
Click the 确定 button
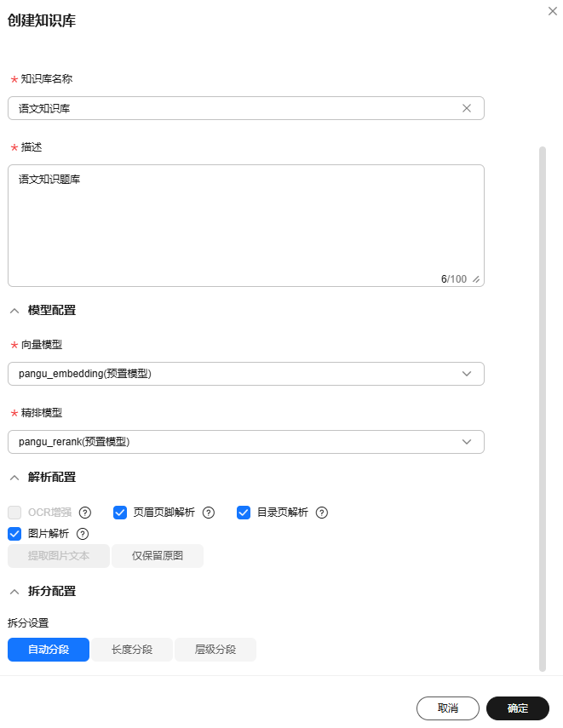518,708
